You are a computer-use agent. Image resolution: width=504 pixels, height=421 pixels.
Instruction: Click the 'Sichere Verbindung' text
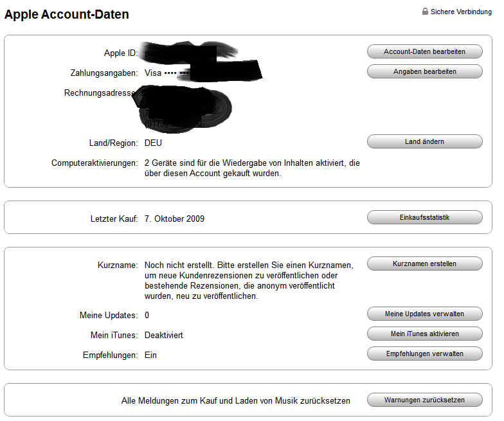point(461,12)
